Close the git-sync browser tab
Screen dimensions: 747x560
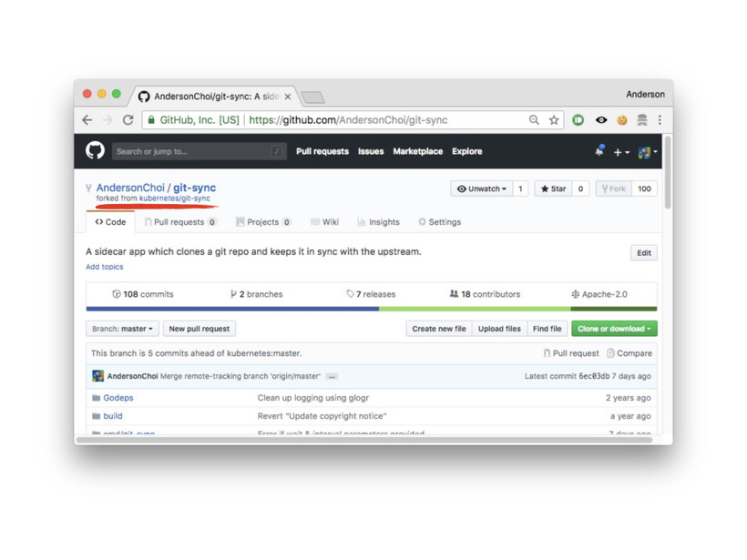(x=288, y=97)
